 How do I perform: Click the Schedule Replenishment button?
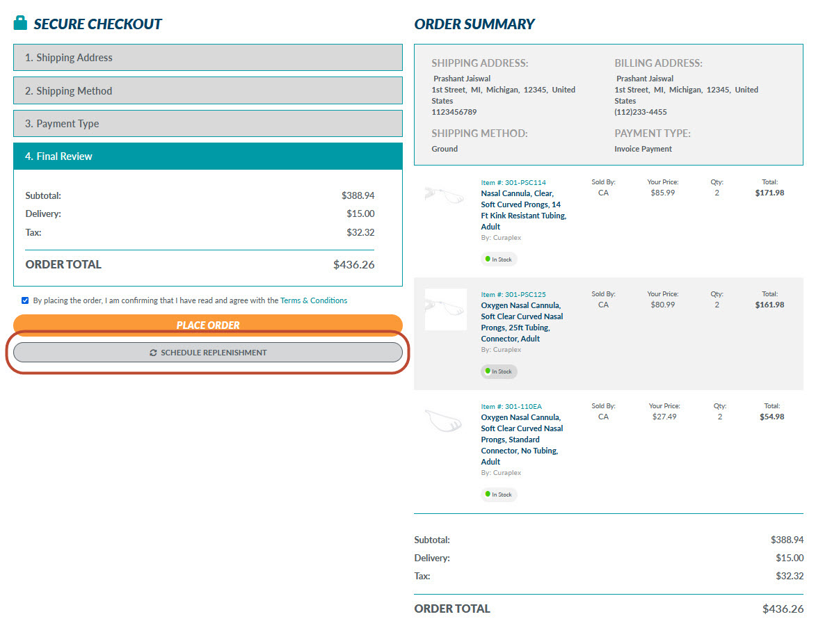[207, 353]
